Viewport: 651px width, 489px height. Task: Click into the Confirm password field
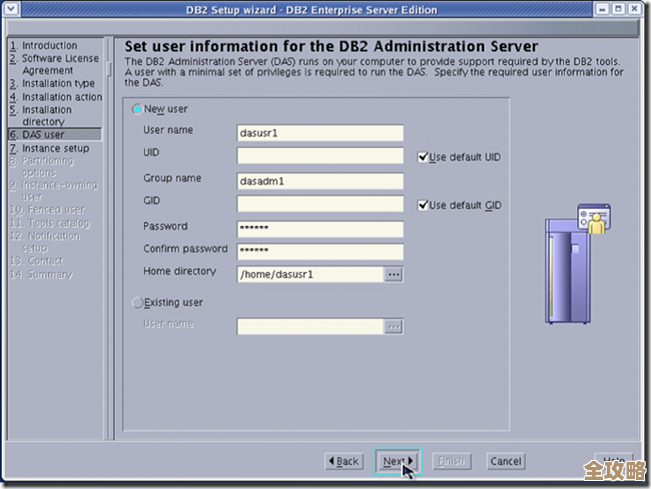click(x=320, y=251)
